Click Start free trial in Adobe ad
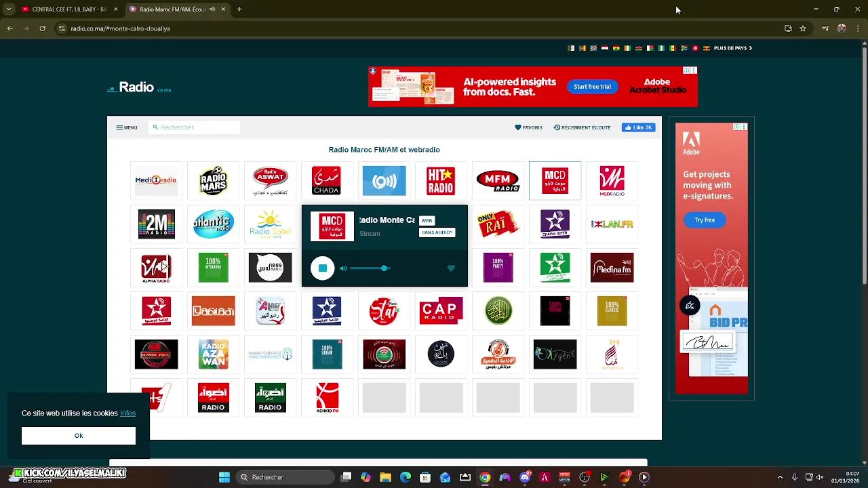The height and width of the screenshot is (488, 868). point(592,87)
